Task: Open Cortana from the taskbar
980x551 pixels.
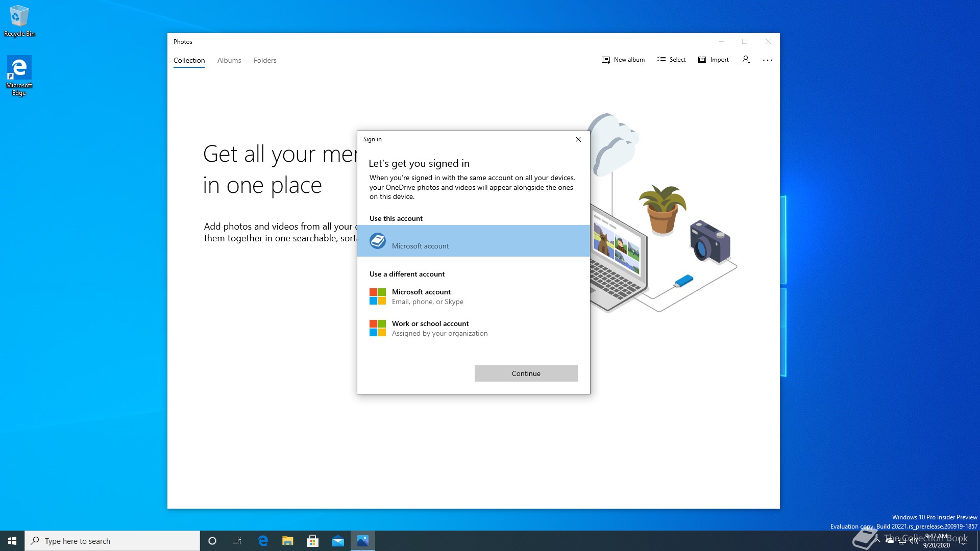Action: 212,541
